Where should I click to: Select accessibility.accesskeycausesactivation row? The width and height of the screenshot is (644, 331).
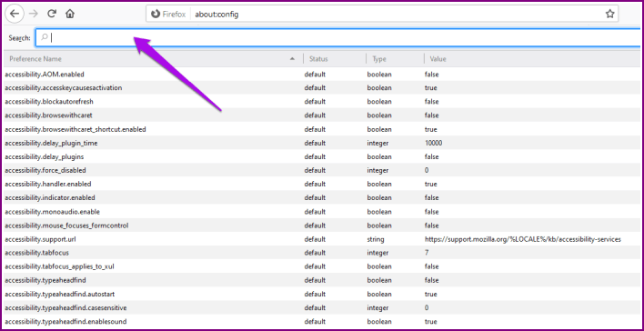322,88
